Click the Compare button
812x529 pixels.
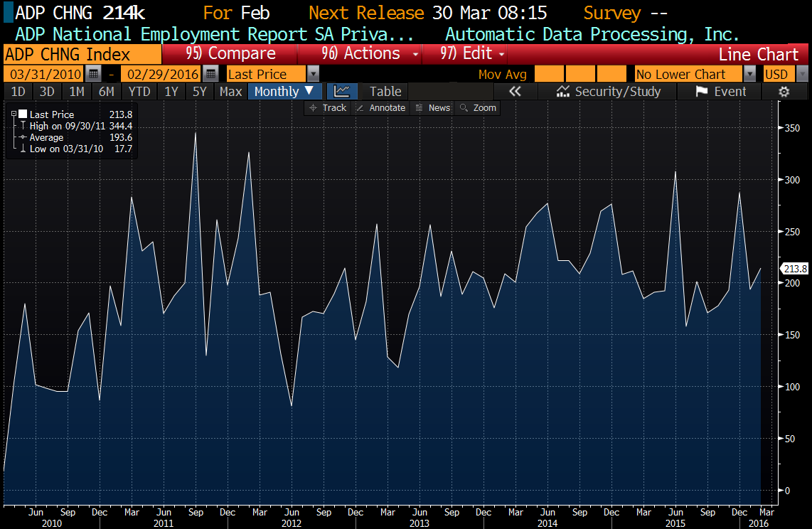pyautogui.click(x=230, y=54)
